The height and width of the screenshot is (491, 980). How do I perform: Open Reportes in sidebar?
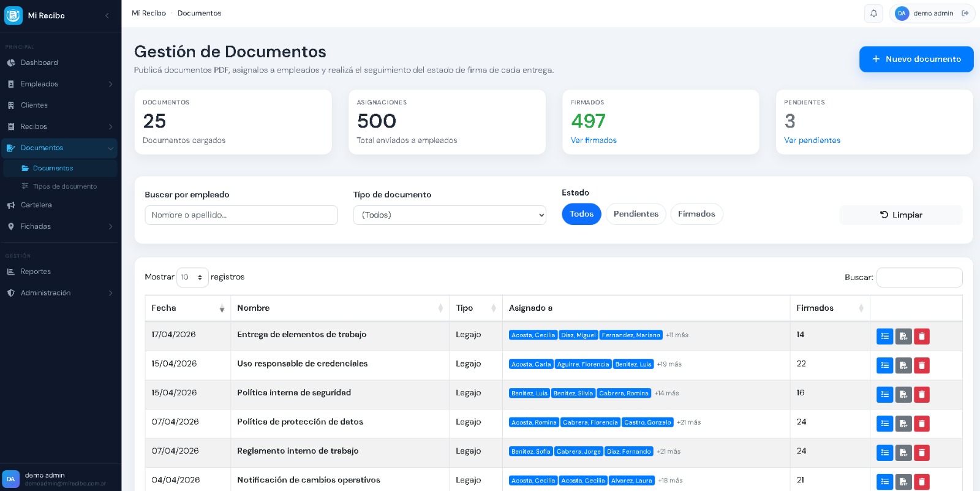60,272
